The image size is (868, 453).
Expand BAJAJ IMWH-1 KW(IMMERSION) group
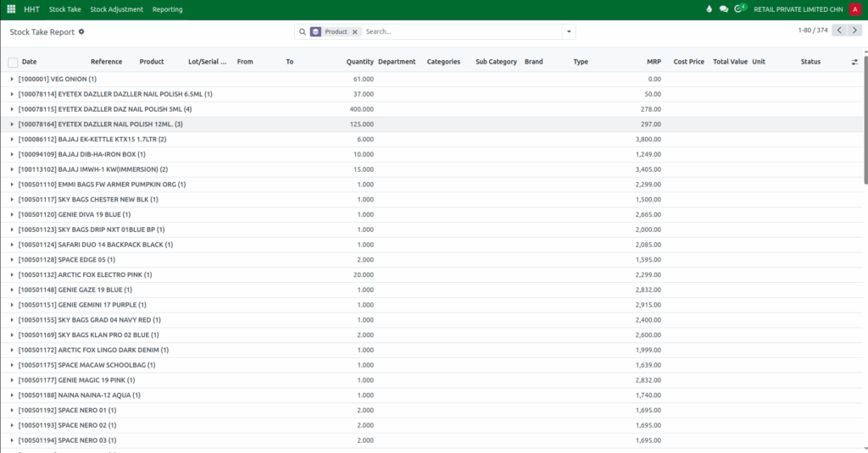point(12,169)
